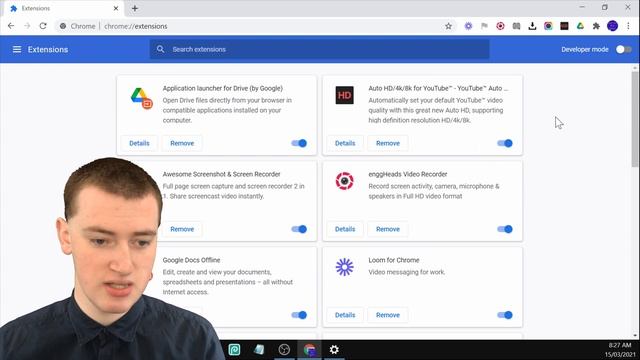This screenshot has height=360, width=640.
Task: Click the Loom for Chrome card icon
Action: pos(344,267)
